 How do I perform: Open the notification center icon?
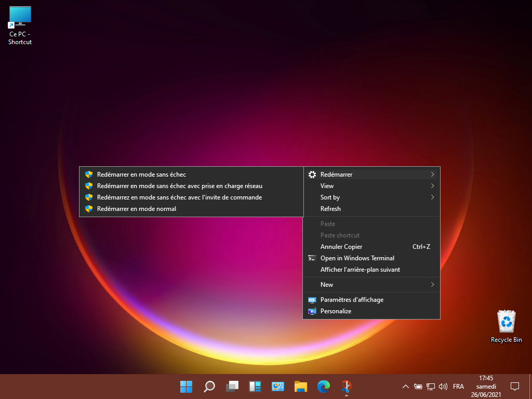click(x=515, y=387)
